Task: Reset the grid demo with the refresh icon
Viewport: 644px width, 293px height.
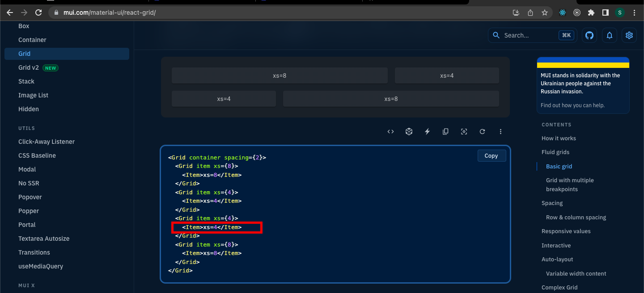Action: [x=482, y=131]
